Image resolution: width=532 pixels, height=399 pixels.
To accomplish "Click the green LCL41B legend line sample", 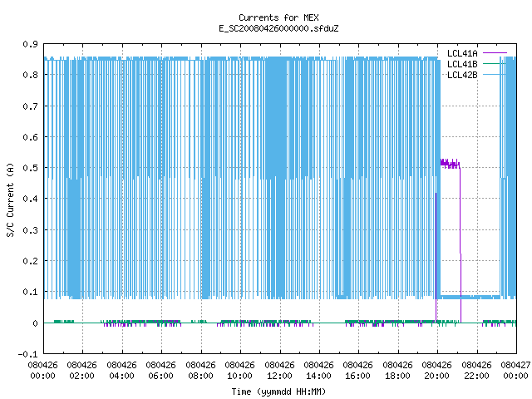I will click(495, 63).
